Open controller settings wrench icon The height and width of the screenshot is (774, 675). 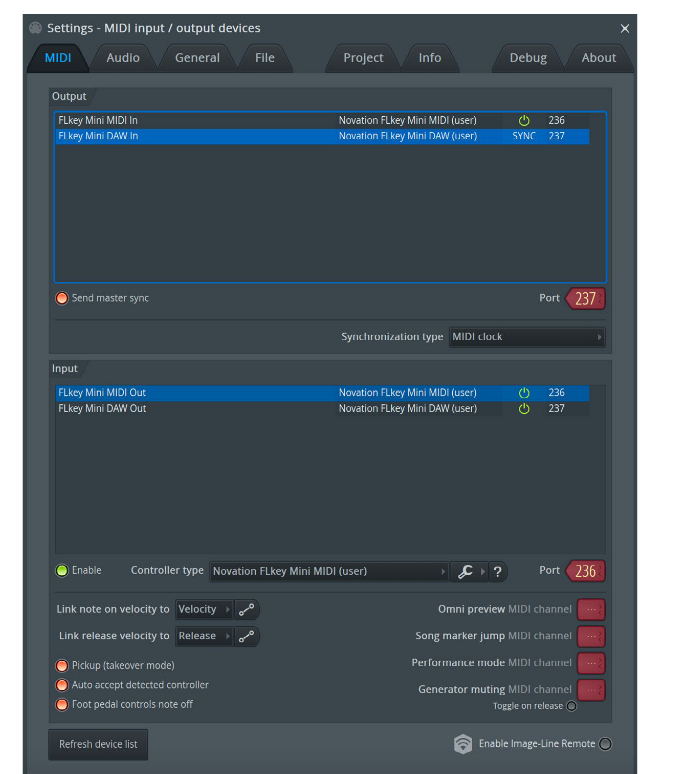pyautogui.click(x=465, y=572)
